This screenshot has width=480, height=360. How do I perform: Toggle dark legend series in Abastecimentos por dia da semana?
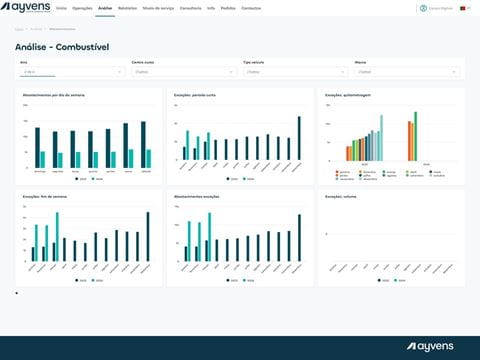pos(77,179)
